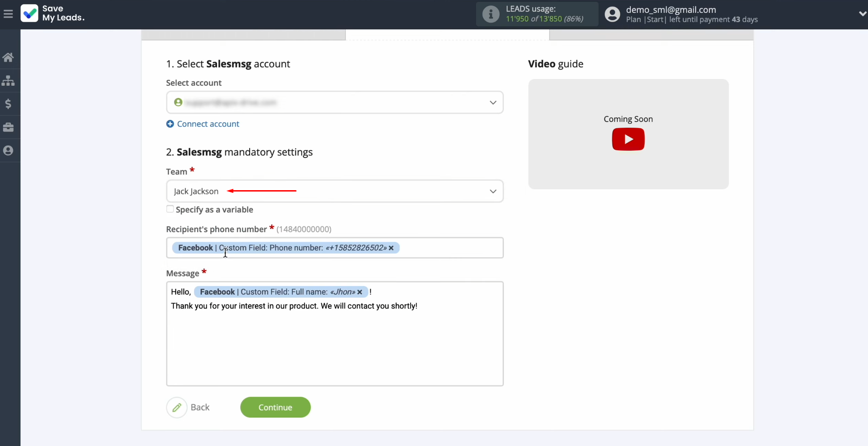Open the hamburger menu

tap(8, 14)
